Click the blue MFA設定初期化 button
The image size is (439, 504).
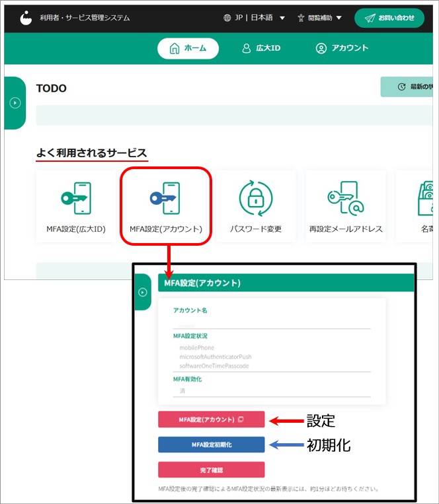coord(211,445)
